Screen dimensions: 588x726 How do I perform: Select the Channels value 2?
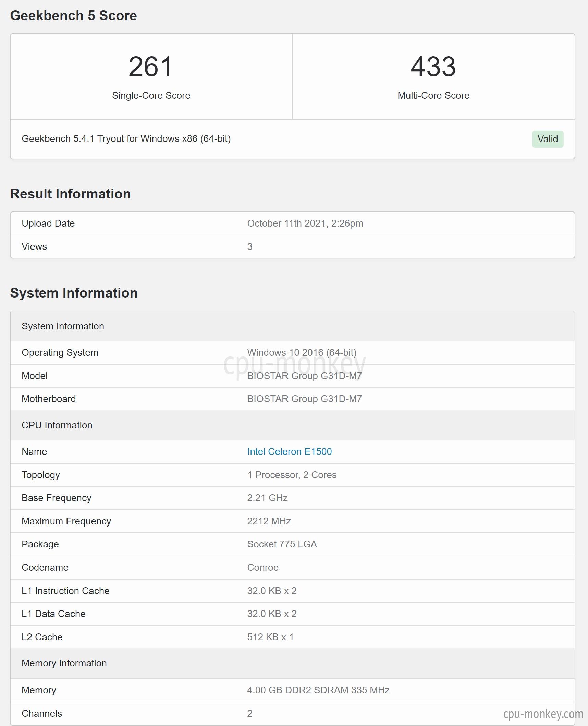pos(250,713)
